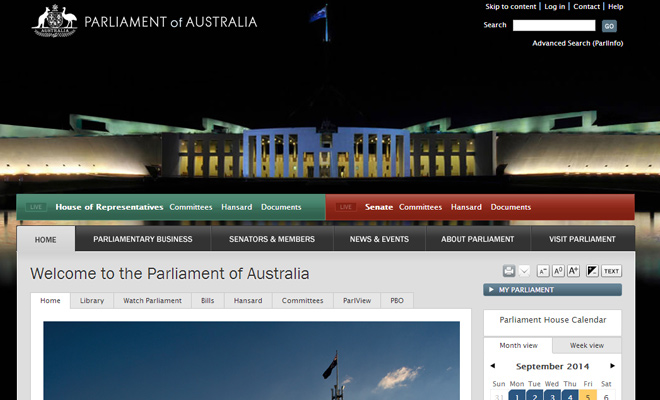Click the Log in link
Screen dimensions: 660x400
555,7
